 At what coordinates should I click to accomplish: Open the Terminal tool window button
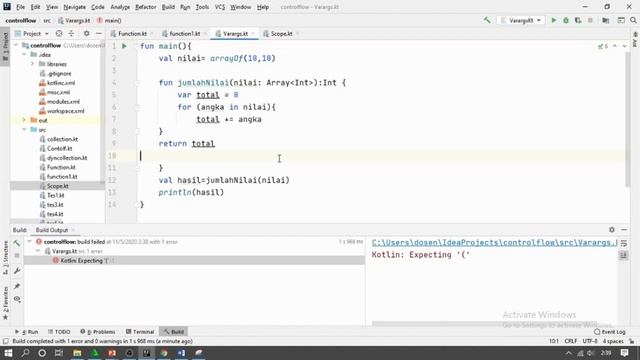[140, 332]
